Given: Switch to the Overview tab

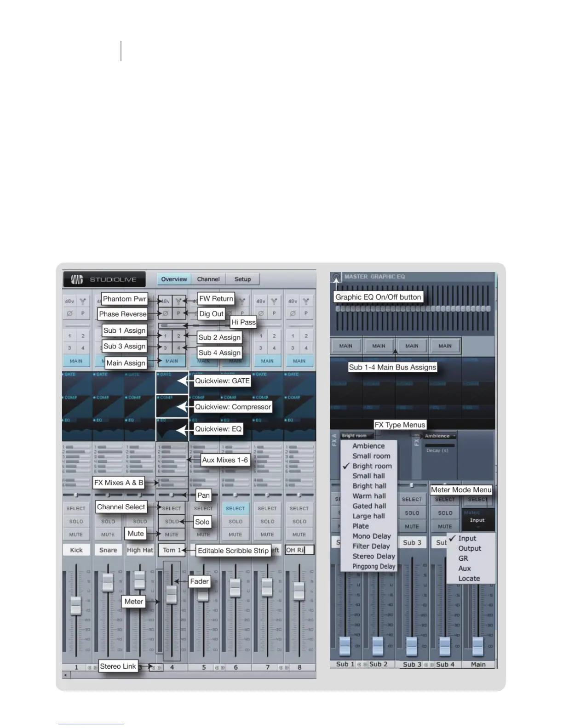Looking at the screenshot, I should coord(174,279).
